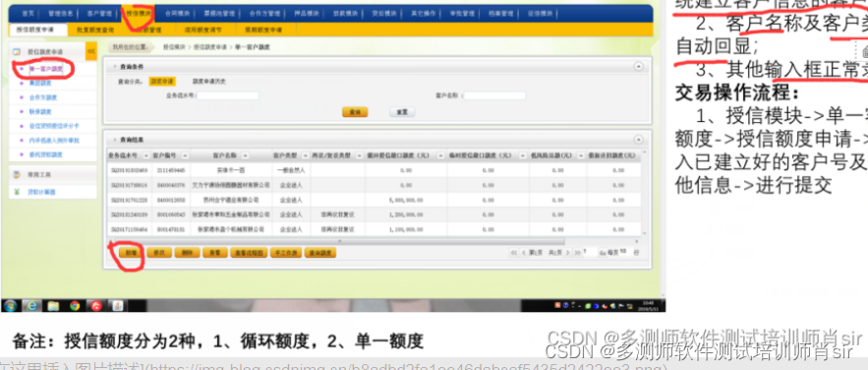The image size is (868, 370).
Task: Click the 常用工具 sidebar section icon
Action: 17,174
